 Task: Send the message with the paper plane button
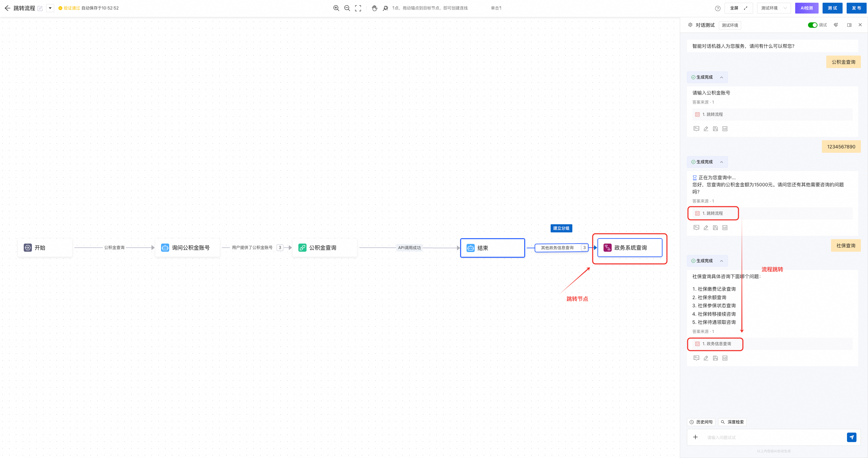(x=852, y=437)
